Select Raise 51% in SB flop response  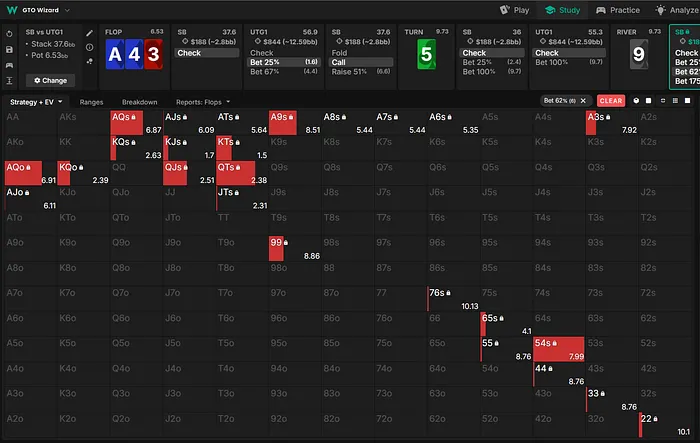361,71
